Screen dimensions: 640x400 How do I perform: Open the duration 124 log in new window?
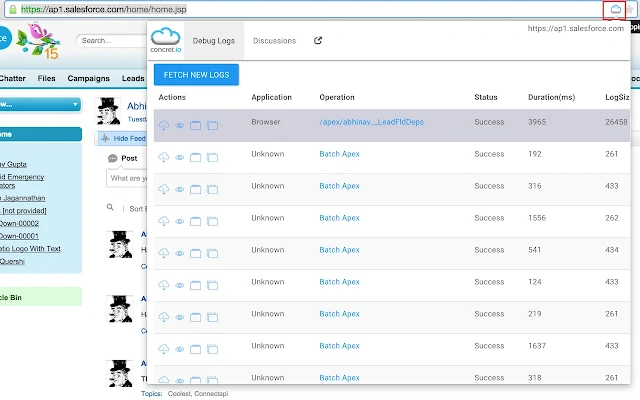(x=212, y=285)
